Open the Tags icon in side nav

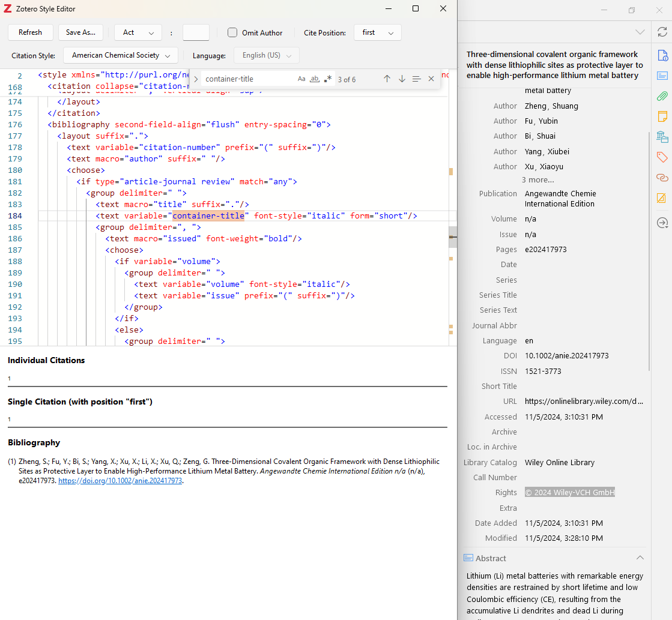point(662,157)
